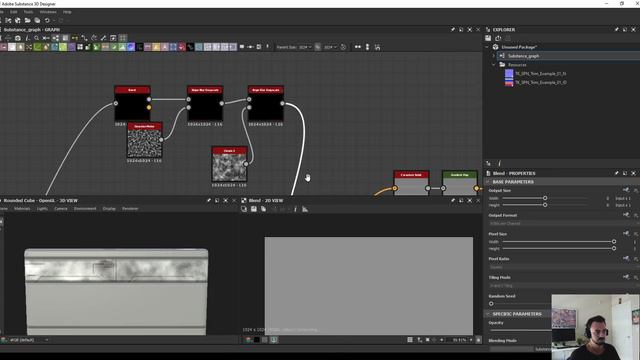Open the Environment menu in 3D View

[x=85, y=209]
